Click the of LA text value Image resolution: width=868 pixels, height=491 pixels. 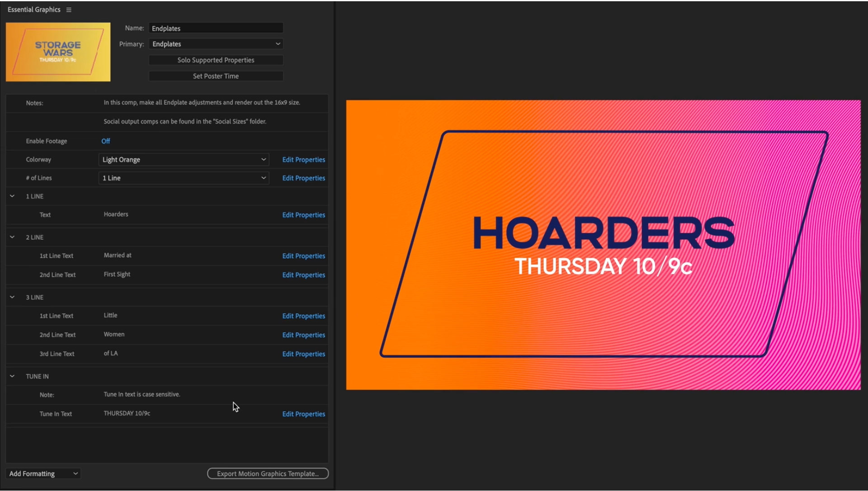[x=111, y=353]
